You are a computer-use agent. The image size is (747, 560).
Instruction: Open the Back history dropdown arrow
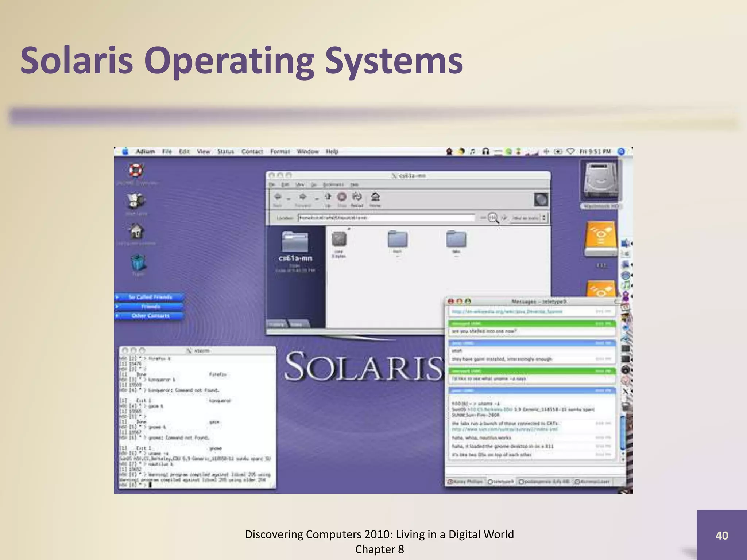tap(289, 199)
